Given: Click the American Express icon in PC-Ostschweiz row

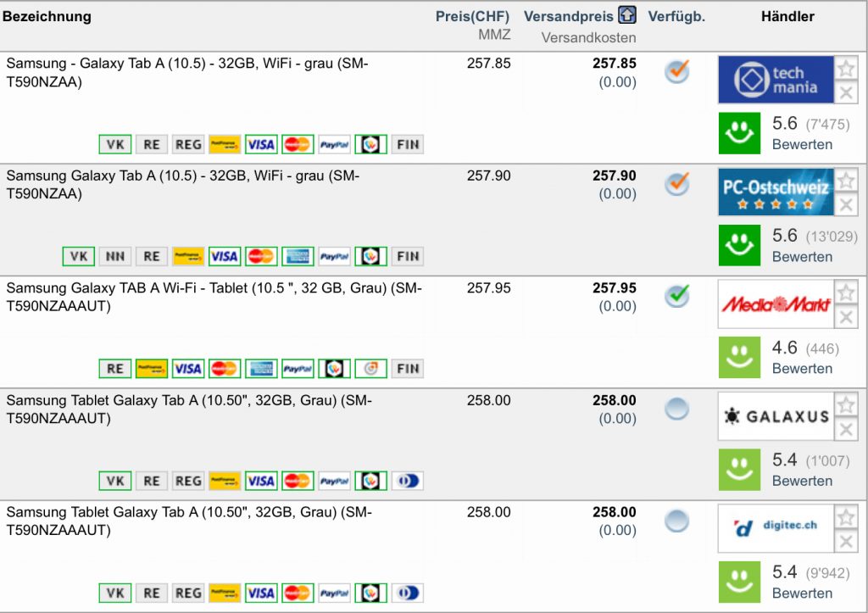Looking at the screenshot, I should click(x=298, y=256).
